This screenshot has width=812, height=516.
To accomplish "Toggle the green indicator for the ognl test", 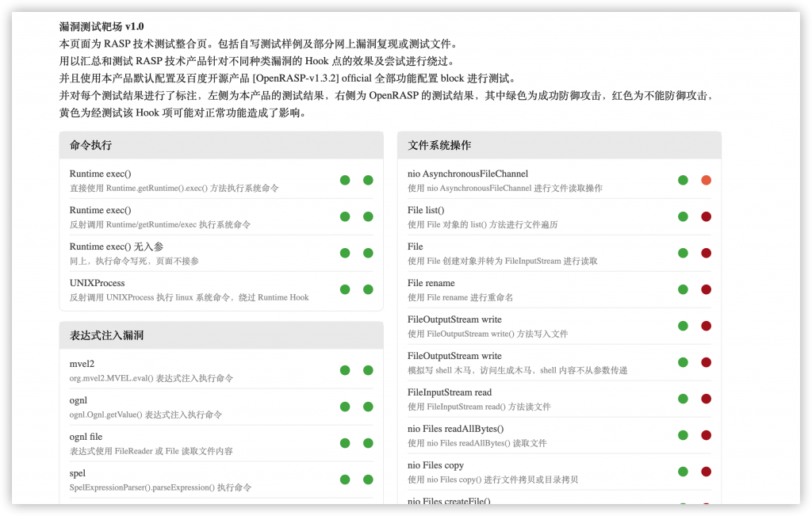I will [345, 406].
